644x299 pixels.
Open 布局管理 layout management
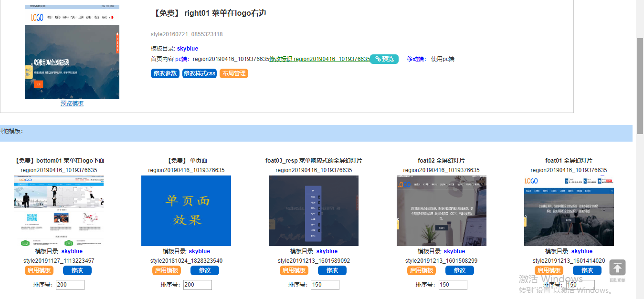233,73
